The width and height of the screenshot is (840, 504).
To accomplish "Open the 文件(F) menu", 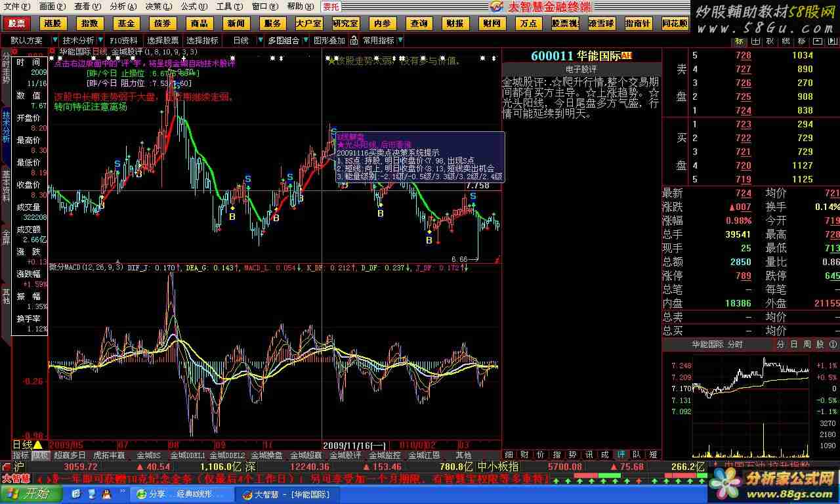I will pyautogui.click(x=16, y=7).
